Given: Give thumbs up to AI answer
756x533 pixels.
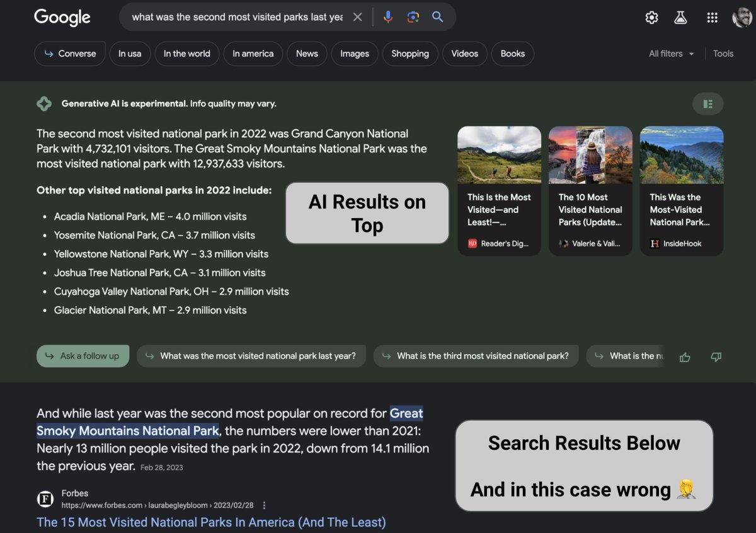Looking at the screenshot, I should [x=685, y=357].
